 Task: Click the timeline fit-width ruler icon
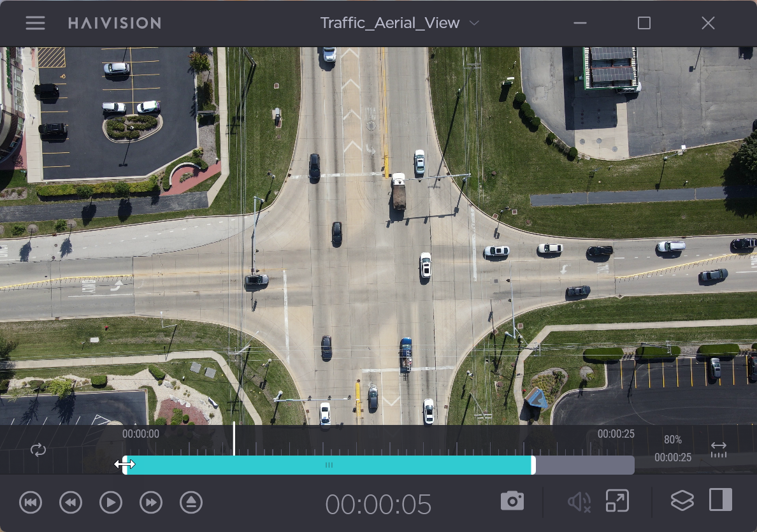click(718, 449)
